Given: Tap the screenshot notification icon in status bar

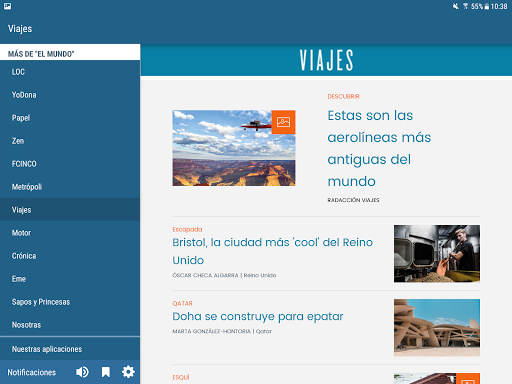Looking at the screenshot, I should coord(7,6).
